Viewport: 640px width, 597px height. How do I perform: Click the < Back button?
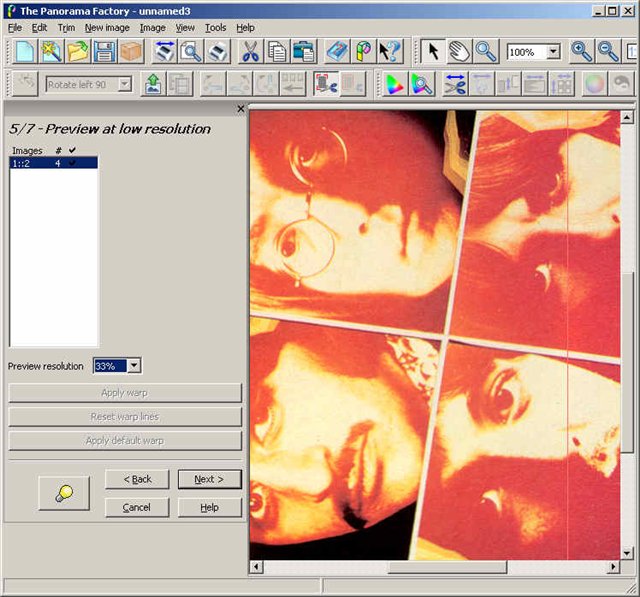tap(137, 479)
